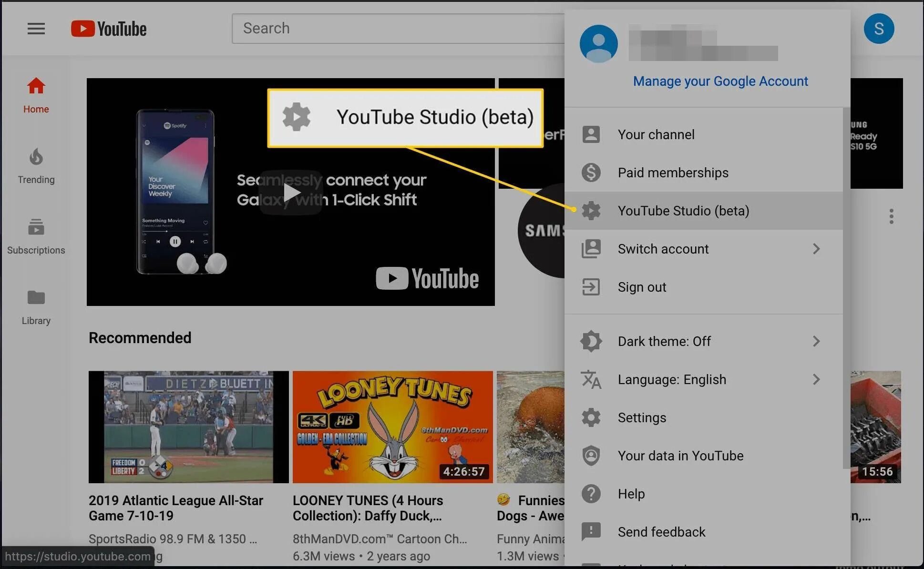Open Your data in YouTube
Viewport: 924px width, 569px height.
coord(680,456)
